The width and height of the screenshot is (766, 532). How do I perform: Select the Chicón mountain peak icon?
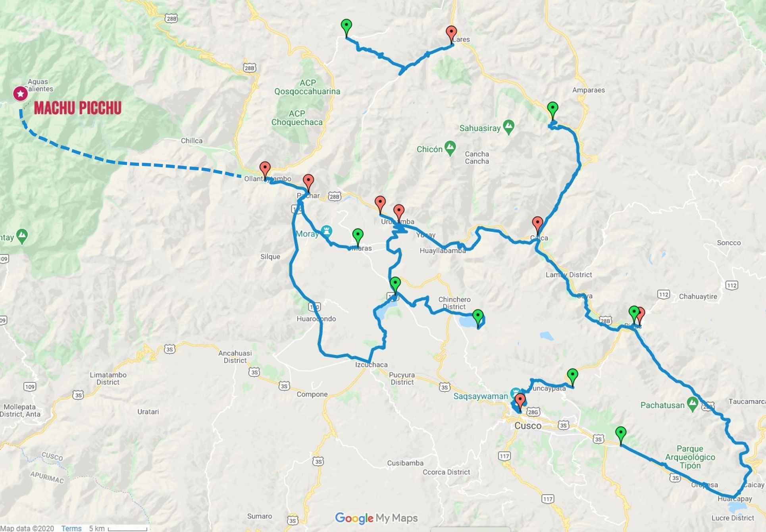pos(450,148)
